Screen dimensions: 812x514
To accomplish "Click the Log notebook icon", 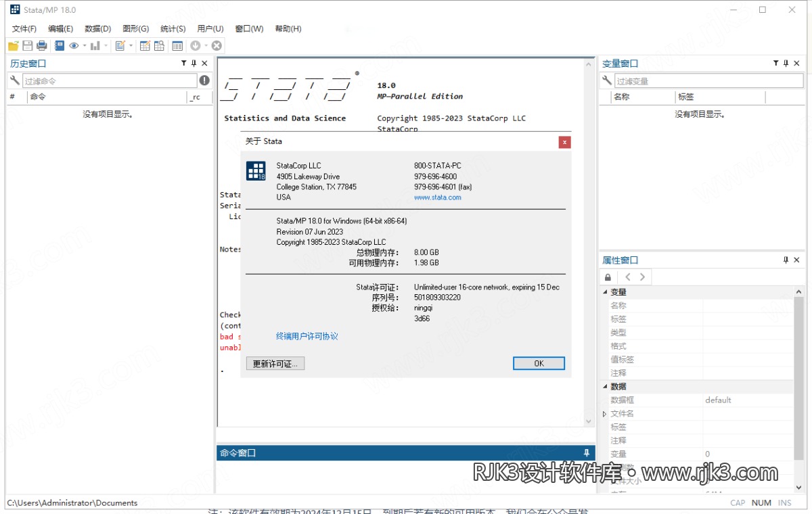I will 60,46.
